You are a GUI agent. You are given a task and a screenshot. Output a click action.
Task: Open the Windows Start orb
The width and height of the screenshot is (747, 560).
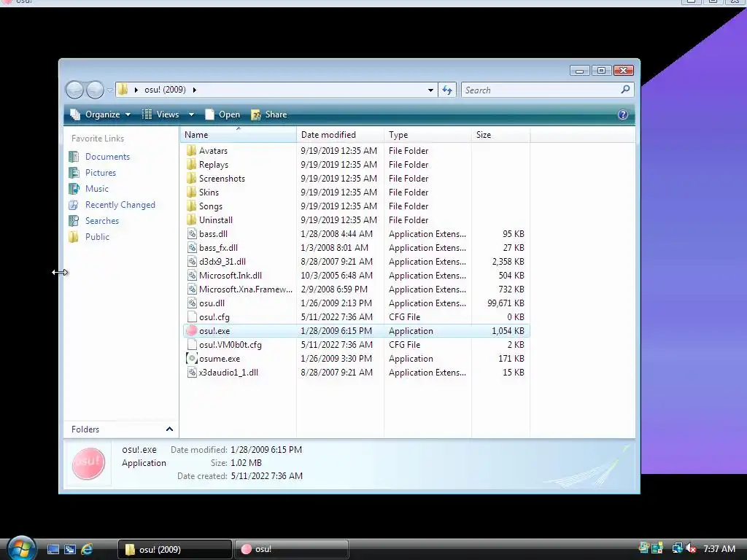pos(21,548)
